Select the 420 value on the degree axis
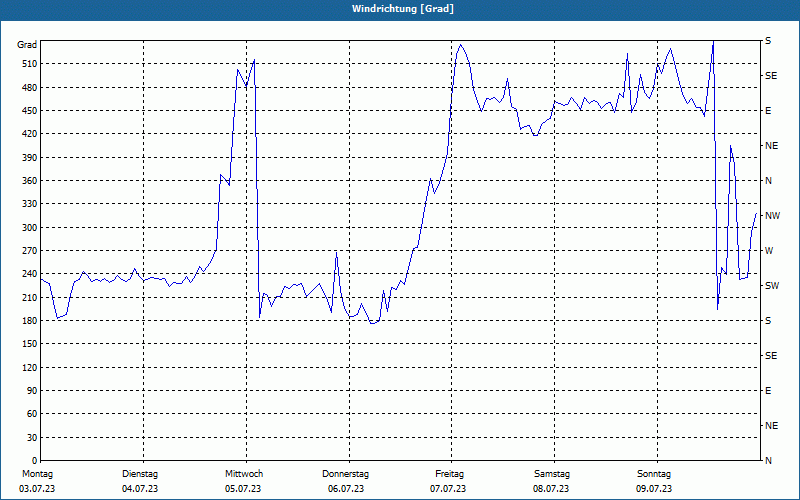Screen dimensions: 800x500 click(x=30, y=134)
